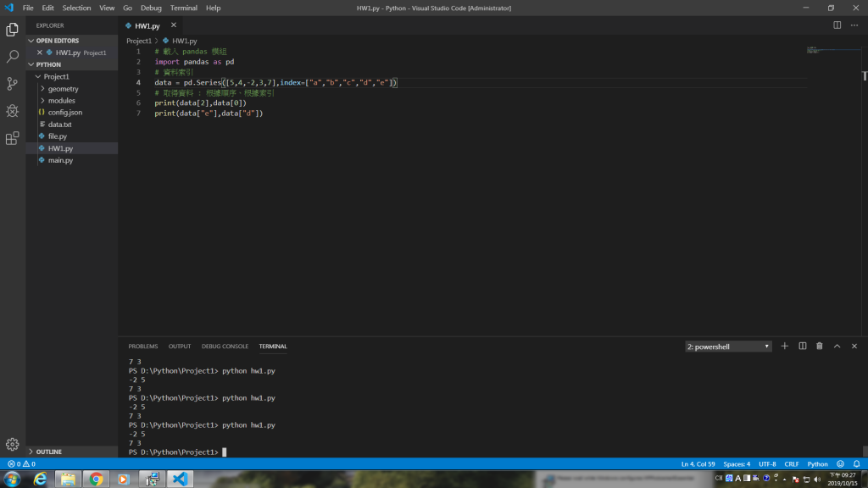This screenshot has height=488, width=868.
Task: Open the Debug view icon
Action: coord(12,111)
